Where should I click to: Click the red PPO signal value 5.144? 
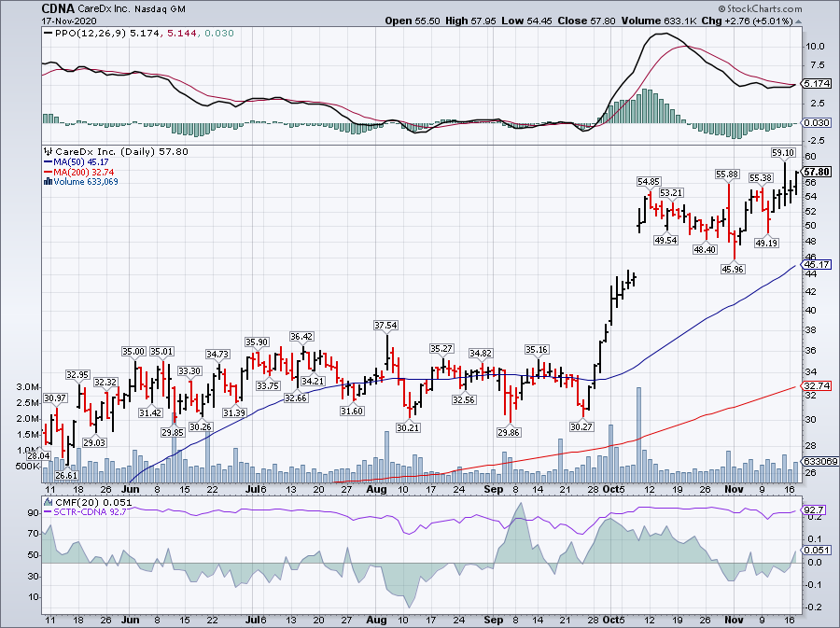[x=182, y=34]
